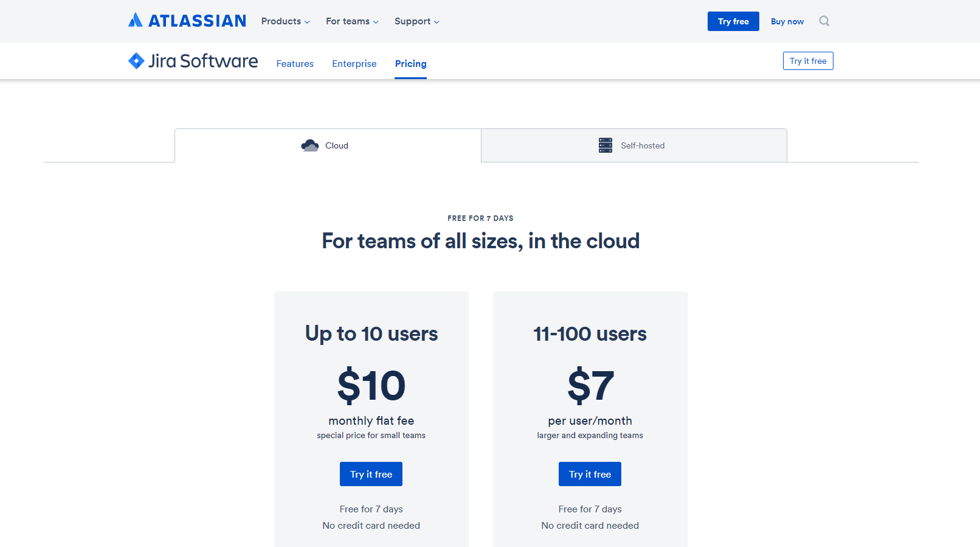The width and height of the screenshot is (980, 547).
Task: Click 'For teams of all sizes' headline
Action: click(x=480, y=241)
